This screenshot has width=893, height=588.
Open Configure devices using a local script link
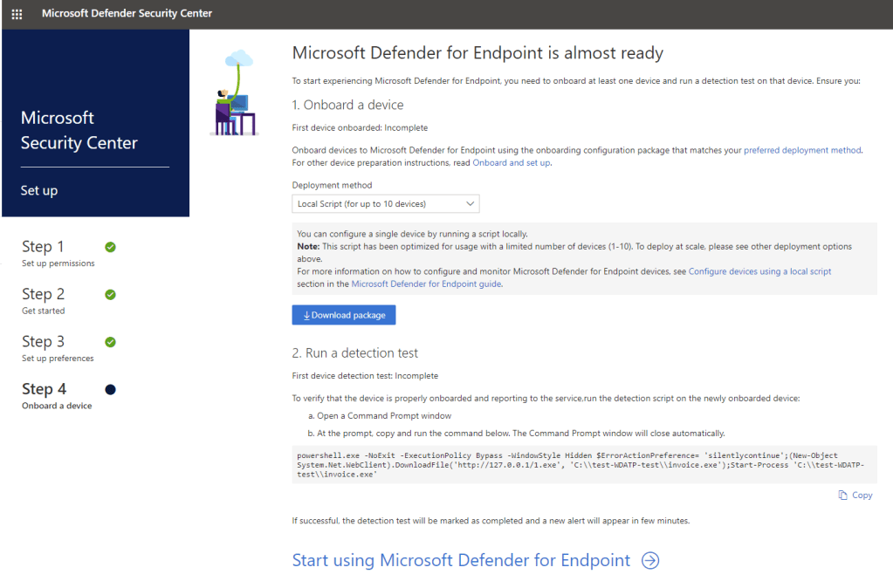click(759, 271)
